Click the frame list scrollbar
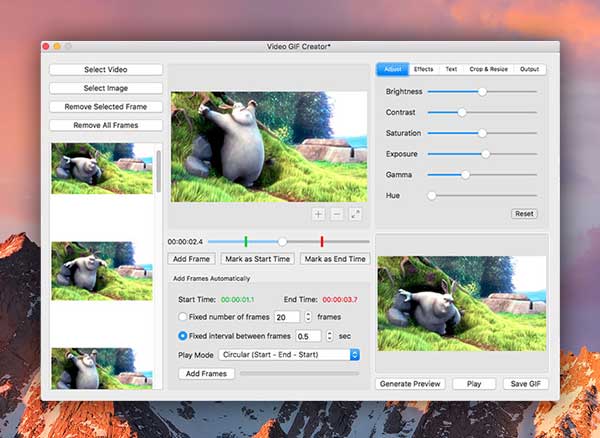The image size is (600, 438). pyautogui.click(x=158, y=171)
